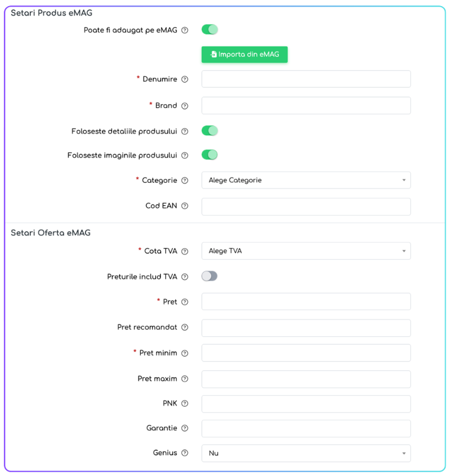Open help tooltip for Cod EAN
Viewport: 449px width, 476px height.
point(185,206)
